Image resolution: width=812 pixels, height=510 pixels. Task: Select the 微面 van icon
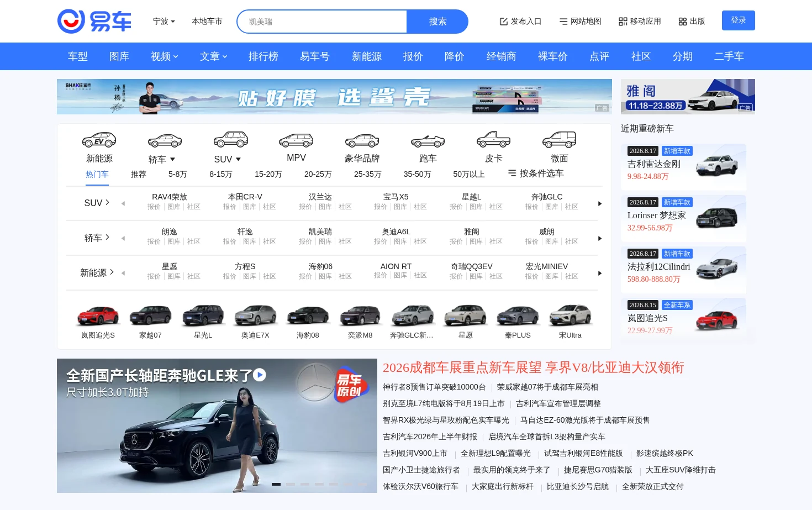[559, 139]
